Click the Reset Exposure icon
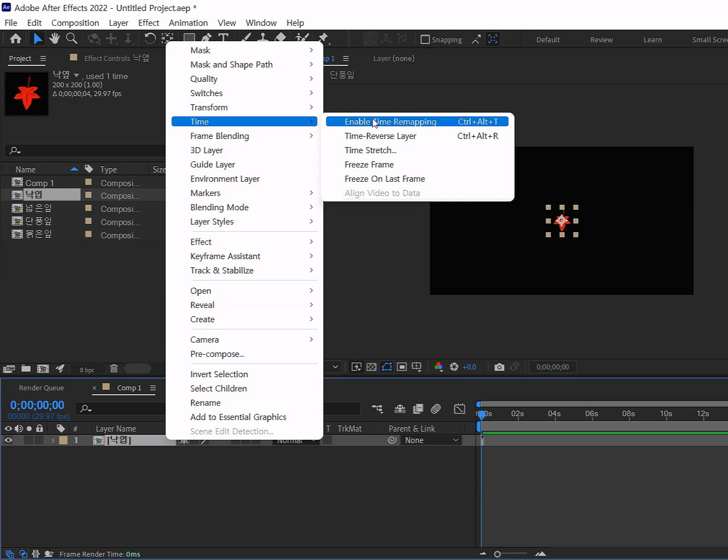Screen dimensions: 728x560 pyautogui.click(x=454, y=367)
